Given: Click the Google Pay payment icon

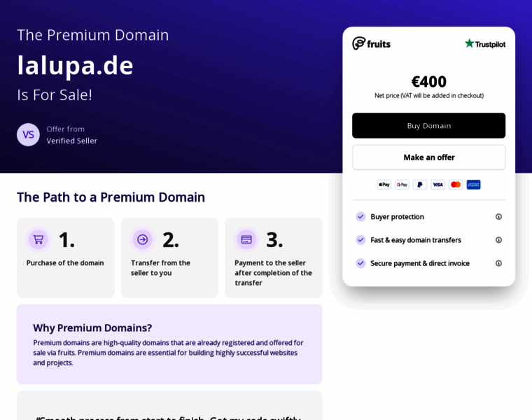Looking at the screenshot, I should 402,185.
